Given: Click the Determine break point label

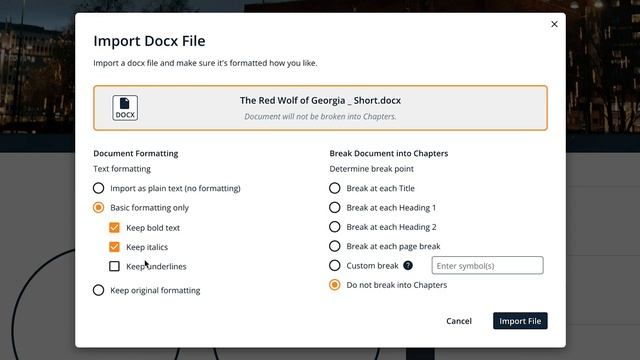Looking at the screenshot, I should 371,169.
